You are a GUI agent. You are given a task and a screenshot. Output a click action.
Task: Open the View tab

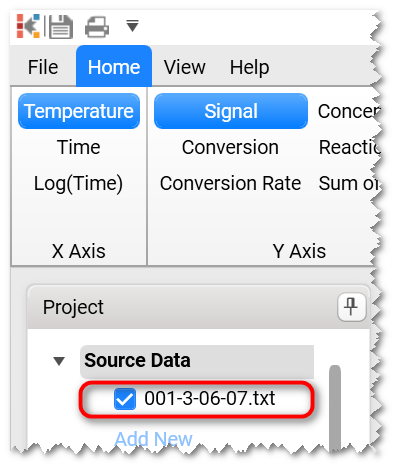tap(184, 67)
